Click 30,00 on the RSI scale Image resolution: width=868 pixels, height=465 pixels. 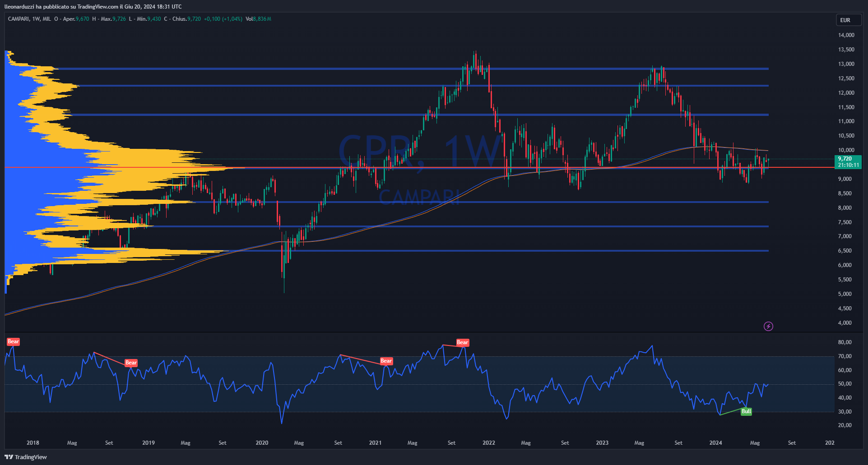tap(845, 412)
